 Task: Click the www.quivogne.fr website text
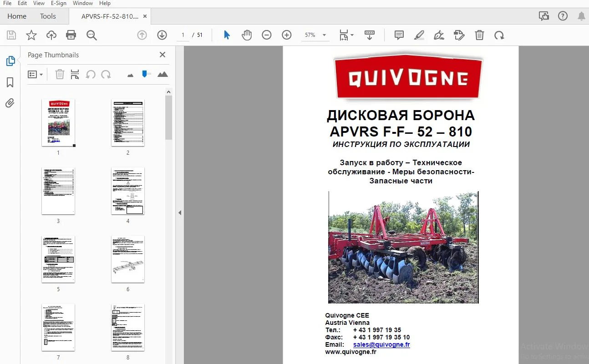click(350, 352)
